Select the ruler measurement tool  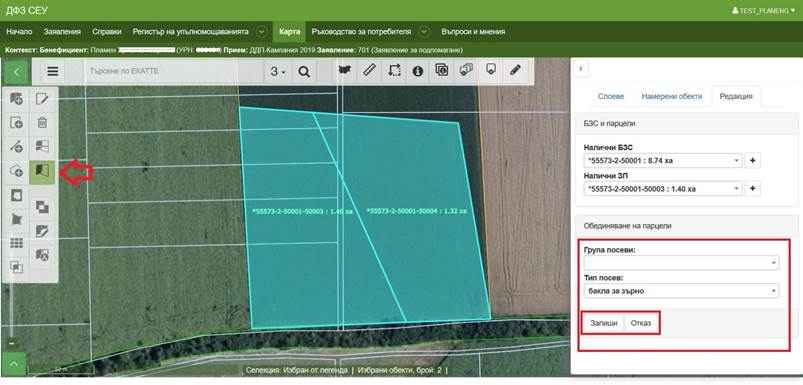[369, 70]
